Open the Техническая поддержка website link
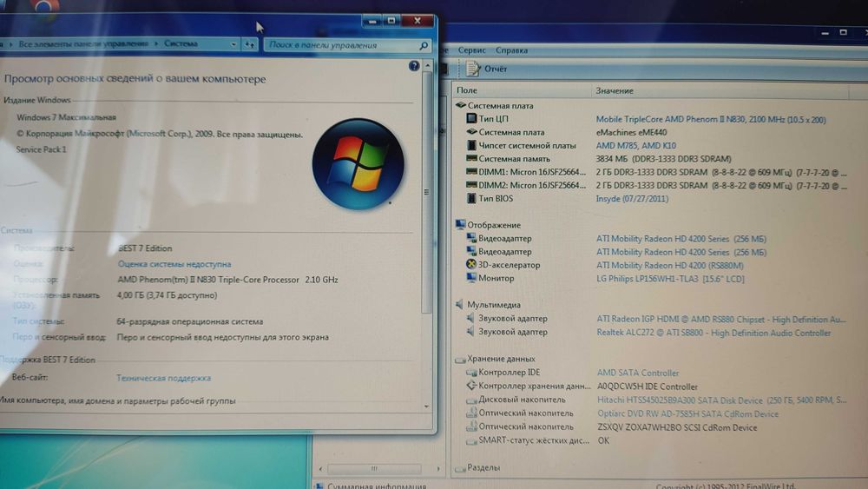The width and height of the screenshot is (868, 489). 163,378
